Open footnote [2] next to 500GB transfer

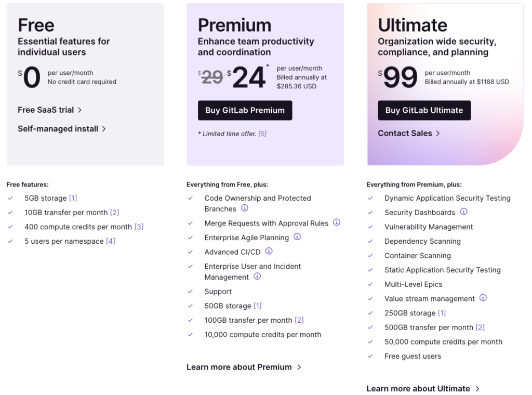coord(480,327)
